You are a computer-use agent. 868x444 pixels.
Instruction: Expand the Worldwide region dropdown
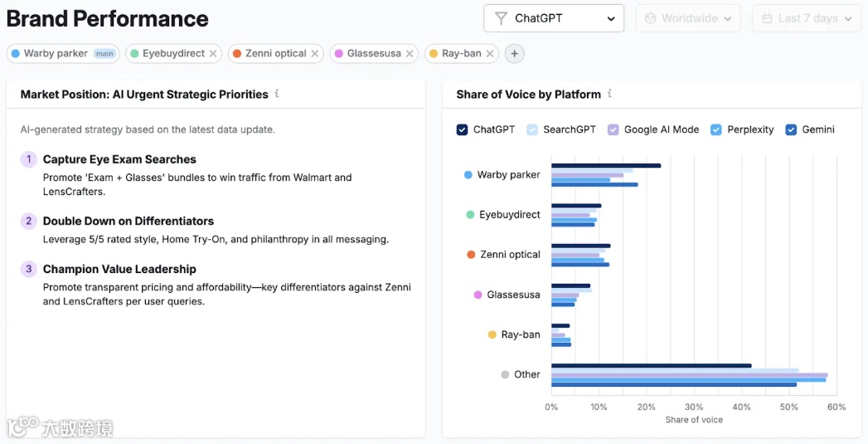click(688, 18)
